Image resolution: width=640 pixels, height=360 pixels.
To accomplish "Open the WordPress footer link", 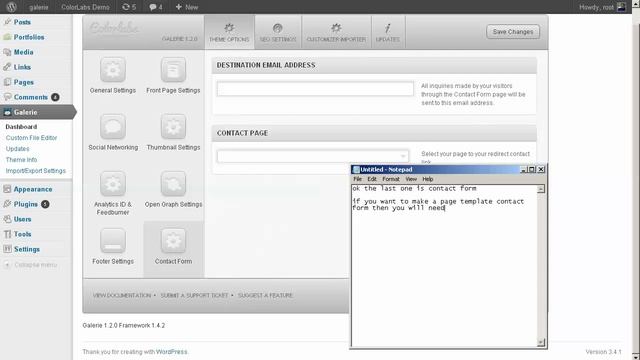I will tap(171, 352).
